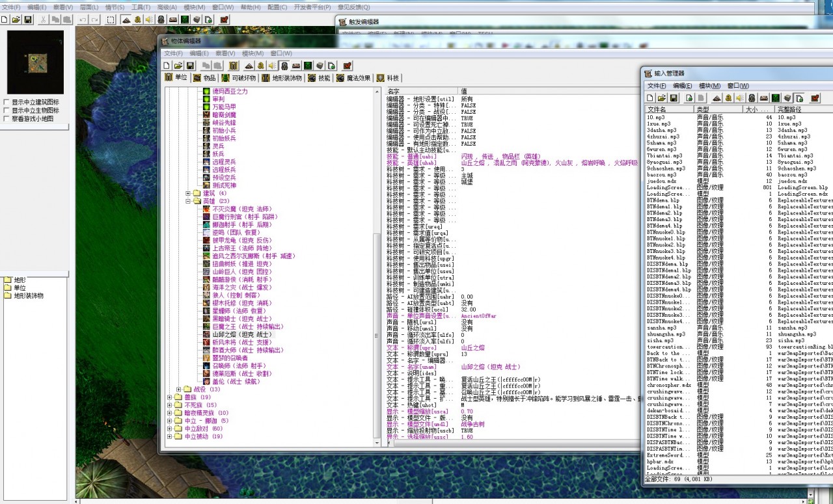833x504 pixels.
Task: Toggle 察看游戏小地图 checkbox
Action: tap(7, 119)
